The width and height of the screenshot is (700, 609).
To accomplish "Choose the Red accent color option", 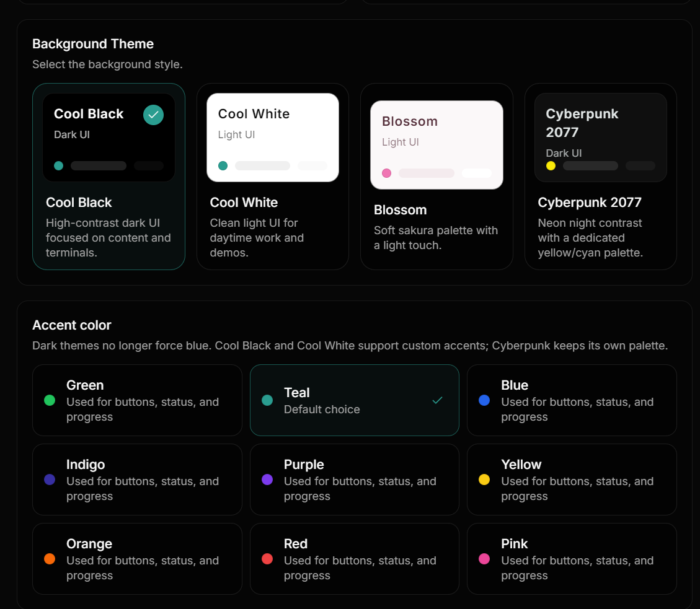I will point(355,559).
